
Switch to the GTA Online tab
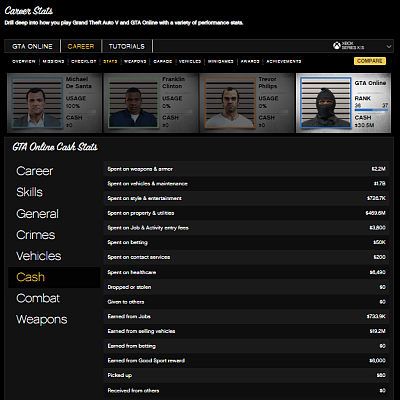(32, 46)
